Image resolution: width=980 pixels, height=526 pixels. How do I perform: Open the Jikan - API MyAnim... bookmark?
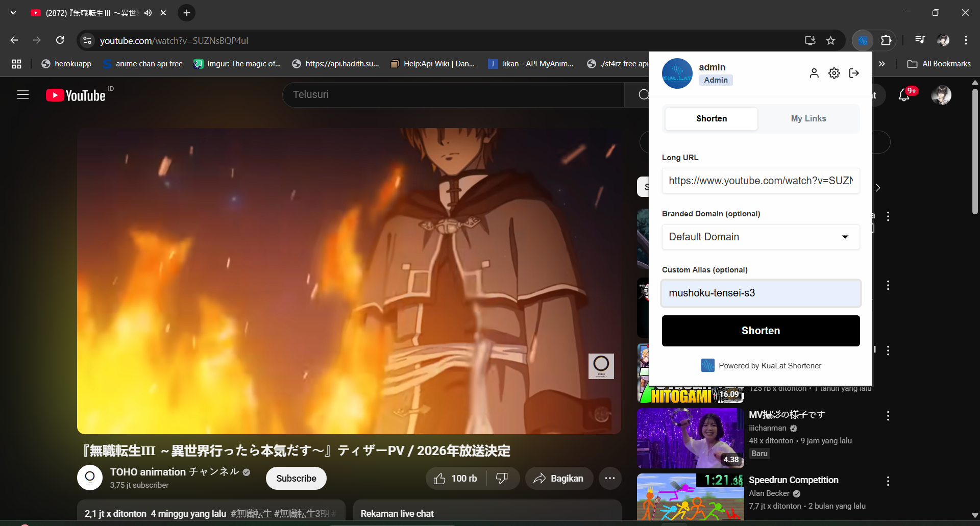pos(531,64)
